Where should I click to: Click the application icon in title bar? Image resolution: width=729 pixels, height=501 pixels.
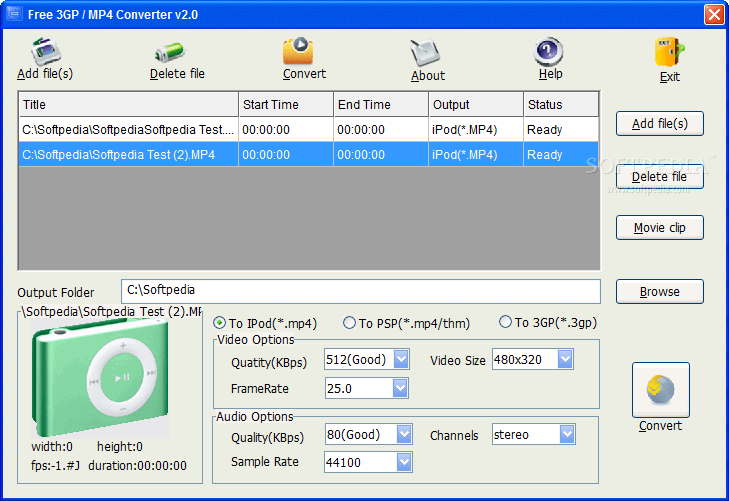click(x=14, y=13)
